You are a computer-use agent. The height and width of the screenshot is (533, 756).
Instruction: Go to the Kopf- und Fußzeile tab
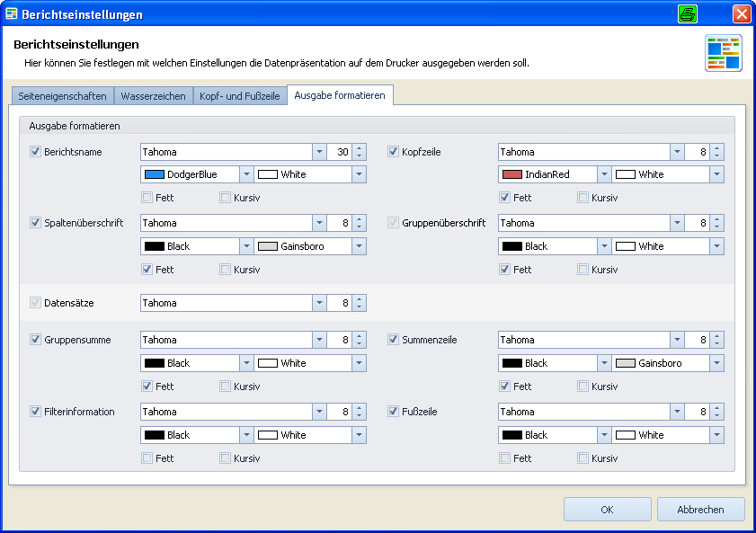coord(240,96)
